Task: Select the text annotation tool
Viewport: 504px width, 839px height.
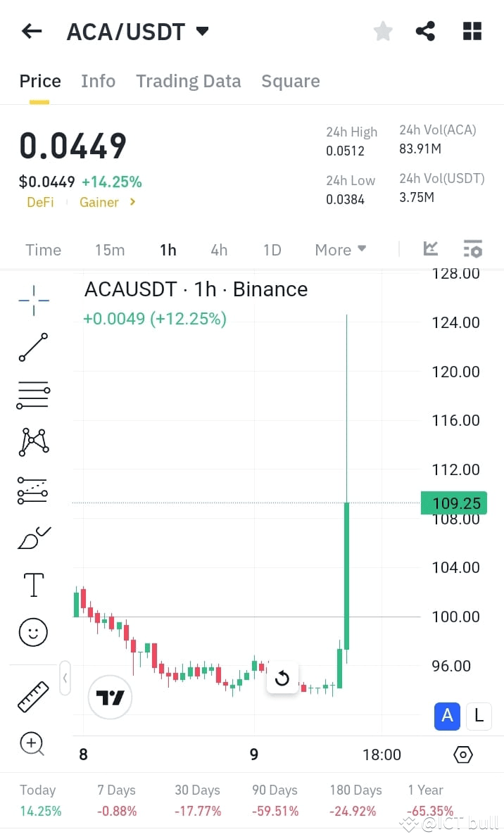Action: (x=33, y=584)
